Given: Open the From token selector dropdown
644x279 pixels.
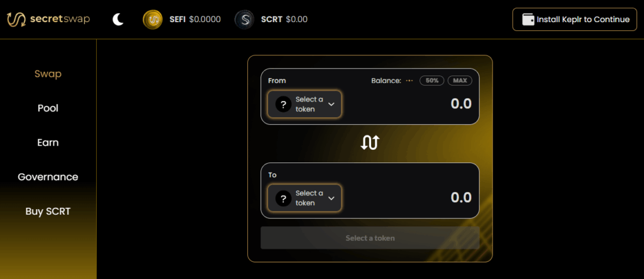Looking at the screenshot, I should pyautogui.click(x=305, y=105).
